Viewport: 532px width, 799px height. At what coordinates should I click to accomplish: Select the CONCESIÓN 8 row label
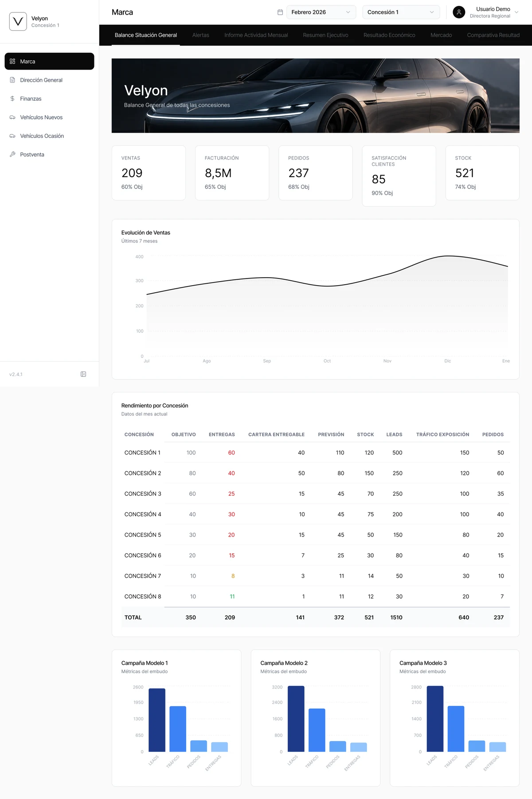click(x=143, y=596)
